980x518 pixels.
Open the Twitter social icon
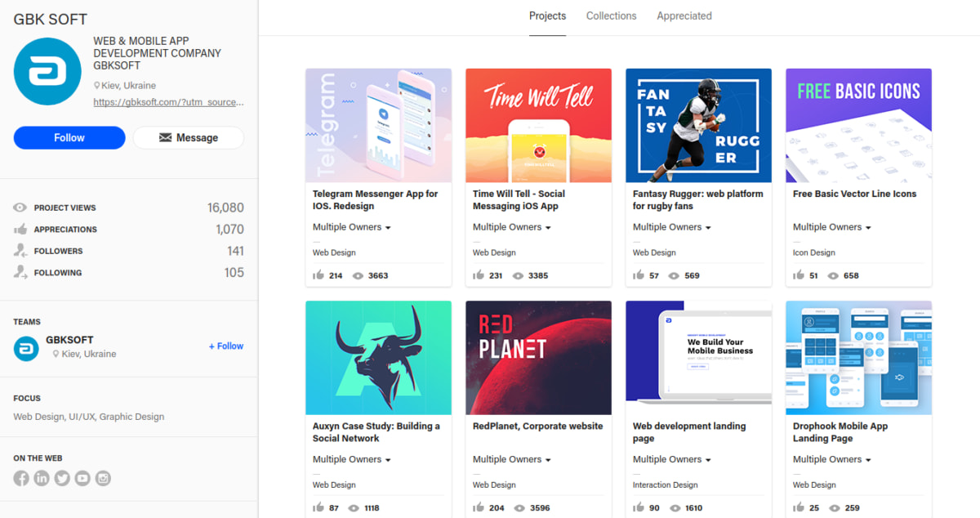point(62,479)
